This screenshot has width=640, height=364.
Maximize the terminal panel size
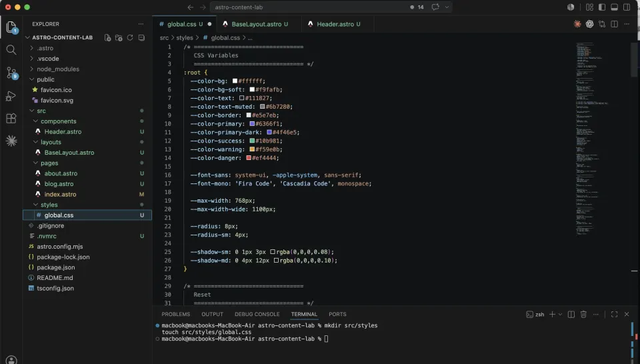pyautogui.click(x=614, y=314)
